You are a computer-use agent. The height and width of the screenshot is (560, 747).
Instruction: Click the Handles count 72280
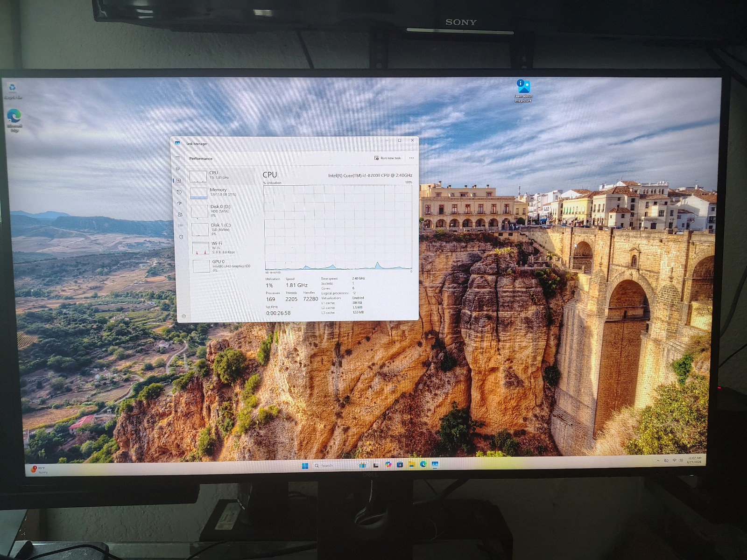tap(310, 299)
